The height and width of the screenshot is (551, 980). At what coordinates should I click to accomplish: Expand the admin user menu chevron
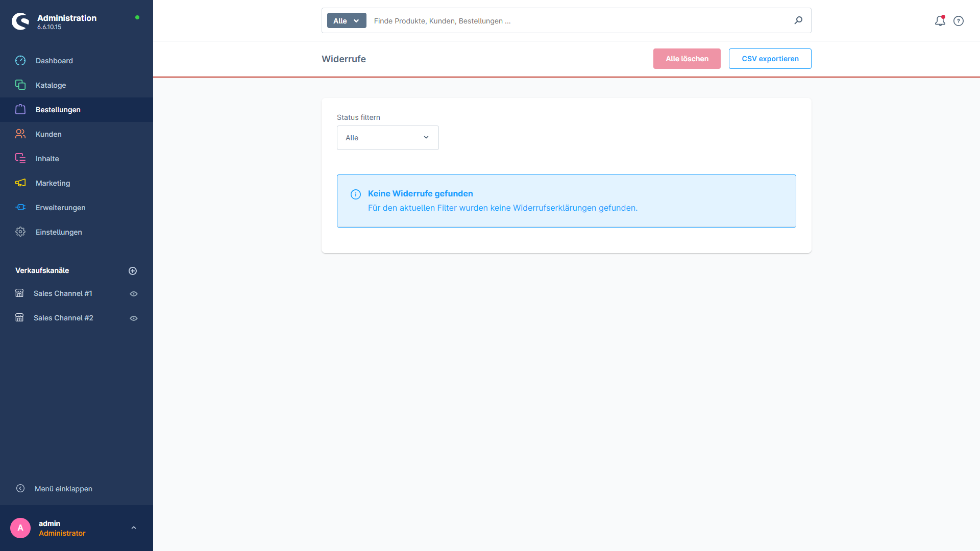point(134,528)
